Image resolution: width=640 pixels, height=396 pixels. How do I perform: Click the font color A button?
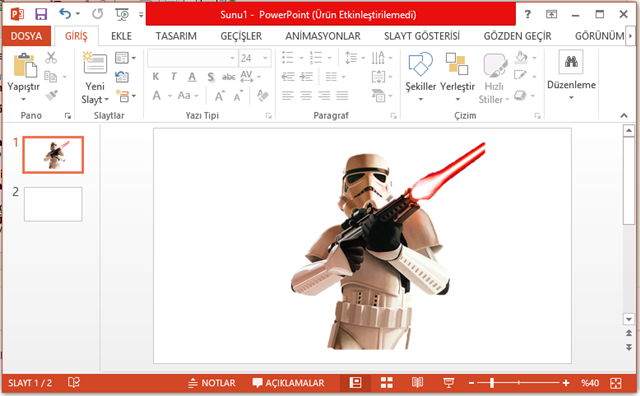156,96
